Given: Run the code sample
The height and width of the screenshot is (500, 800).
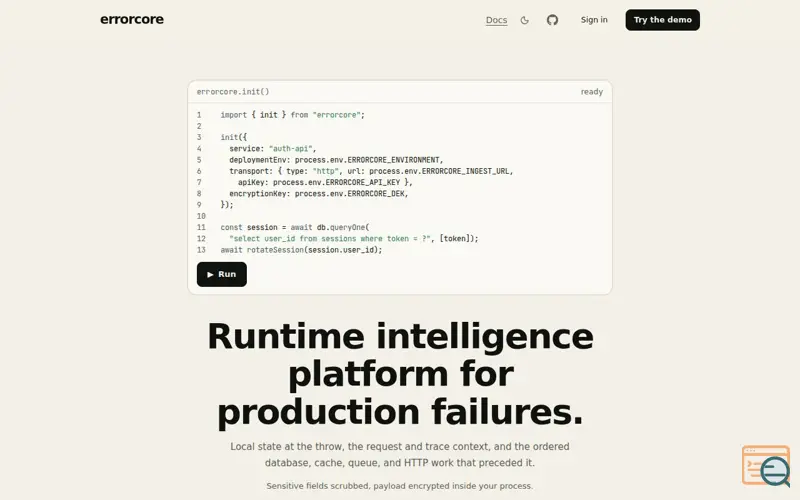Looking at the screenshot, I should 221,274.
